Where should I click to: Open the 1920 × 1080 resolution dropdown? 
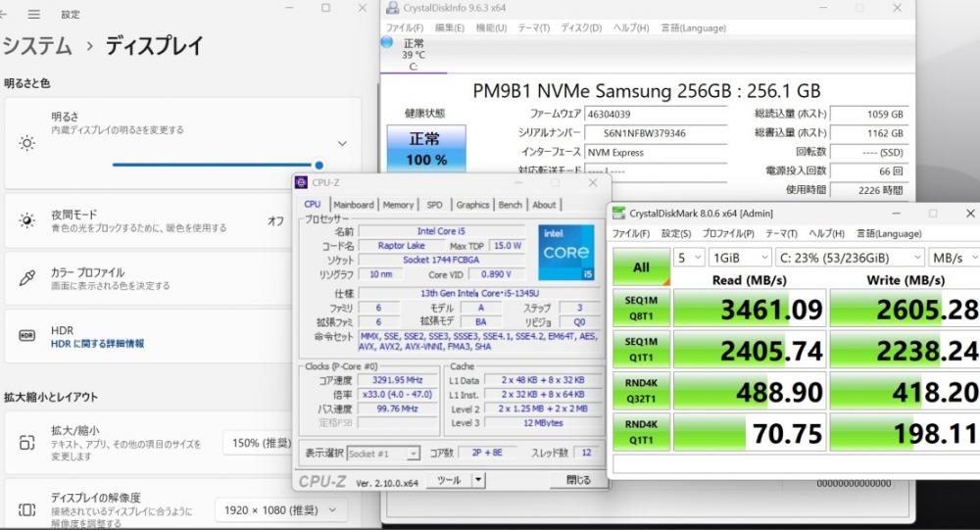(x=280, y=510)
